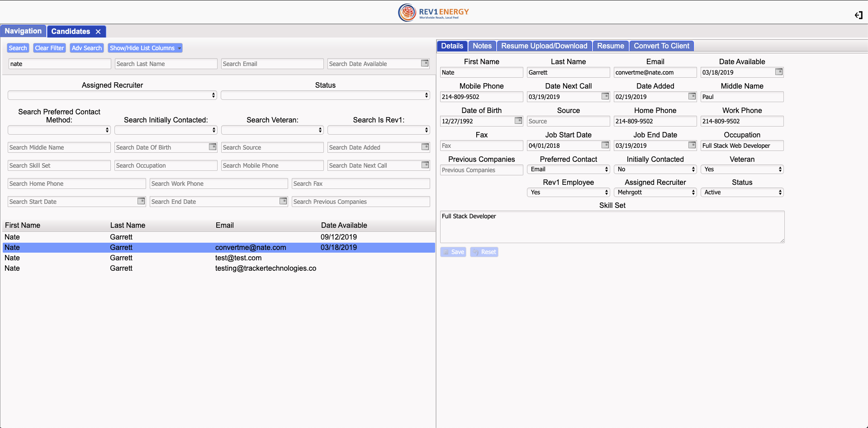Image resolution: width=868 pixels, height=428 pixels.
Task: Open calendar for Search Date Next Call
Action: (425, 165)
